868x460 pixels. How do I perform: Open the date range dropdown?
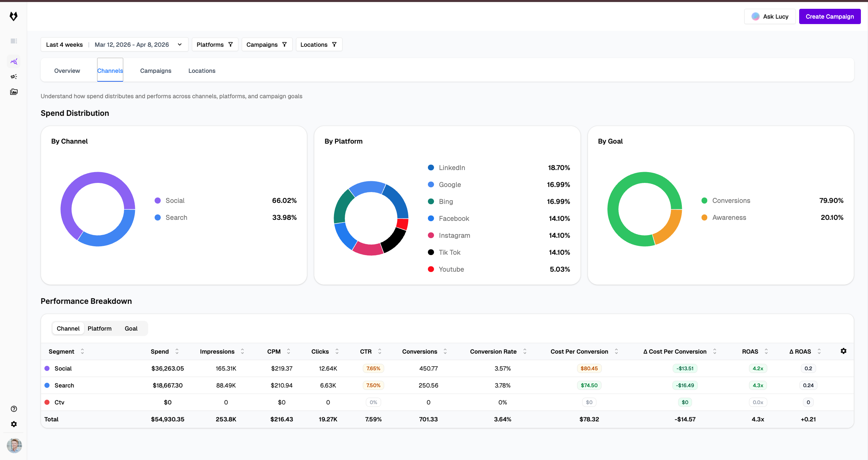tap(179, 44)
